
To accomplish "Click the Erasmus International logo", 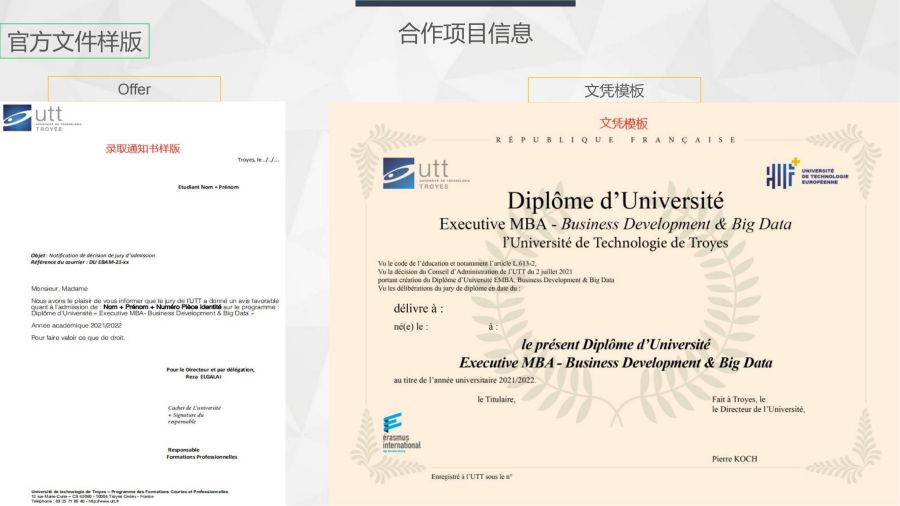I will coord(401,433).
